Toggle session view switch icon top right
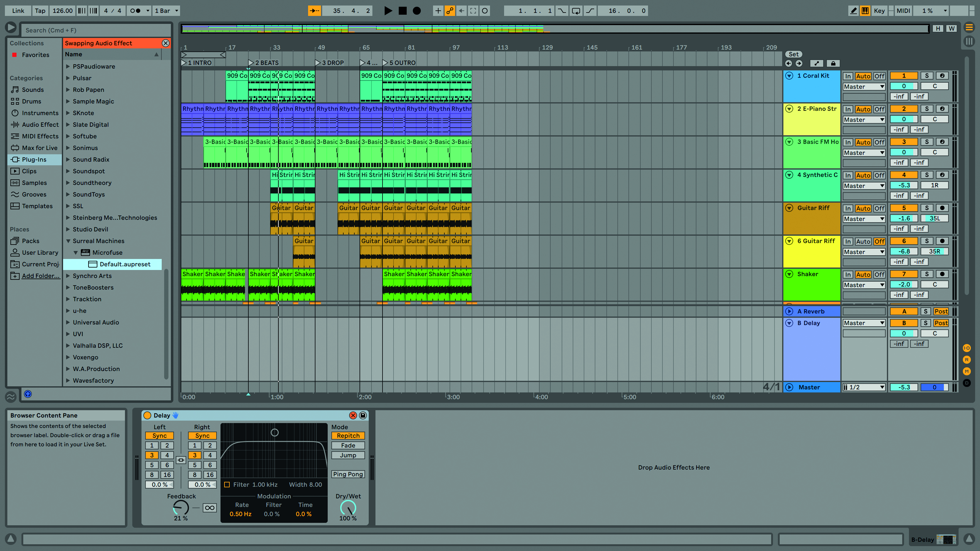 pyautogui.click(x=969, y=41)
